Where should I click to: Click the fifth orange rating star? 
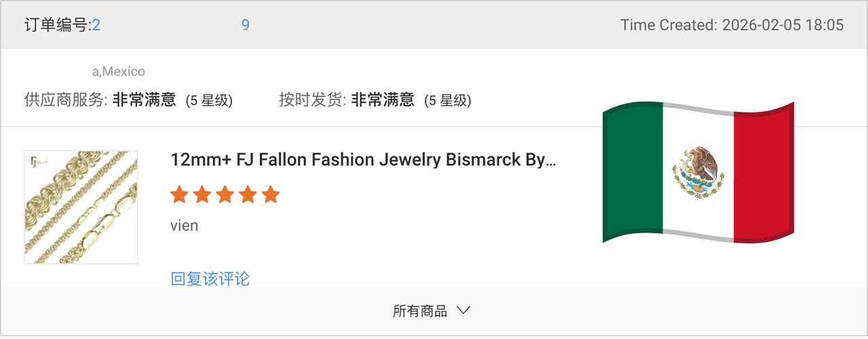click(271, 195)
